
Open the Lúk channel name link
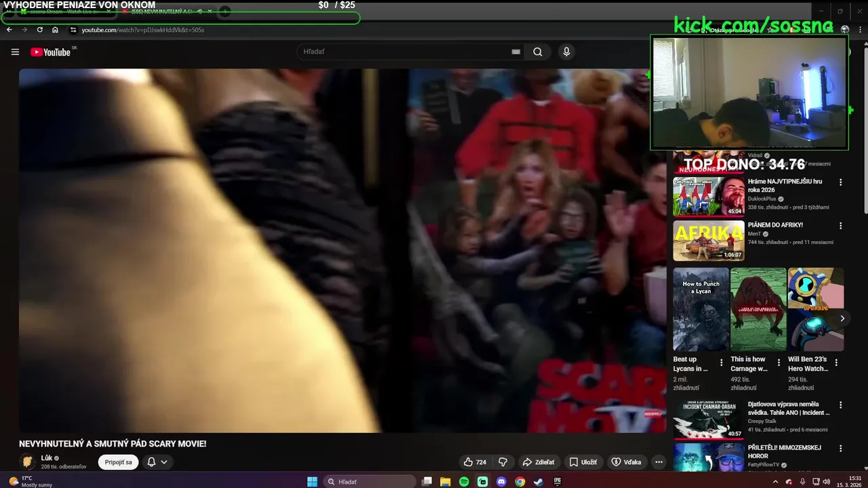coord(46,458)
